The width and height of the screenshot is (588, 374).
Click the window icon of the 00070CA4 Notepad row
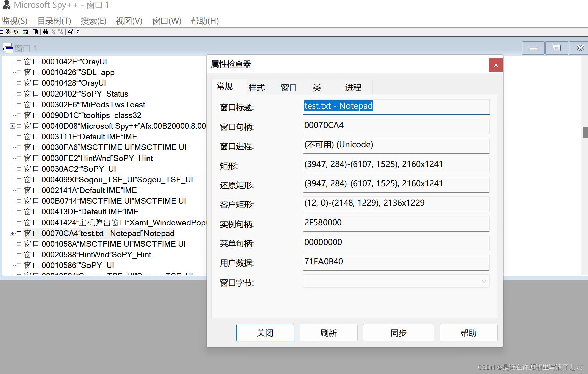click(x=19, y=233)
